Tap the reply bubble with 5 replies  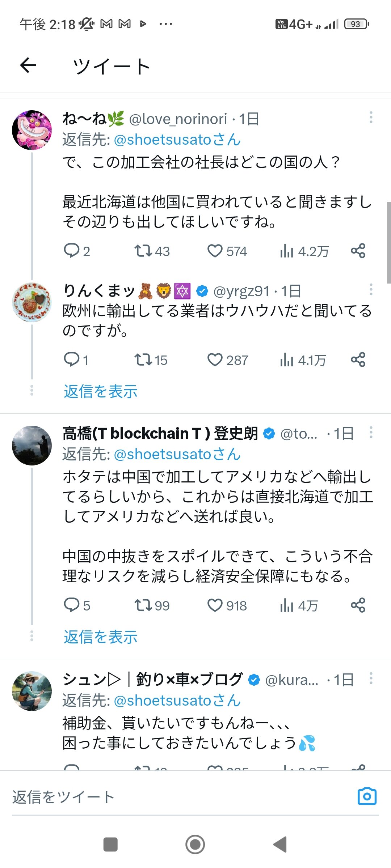click(71, 605)
